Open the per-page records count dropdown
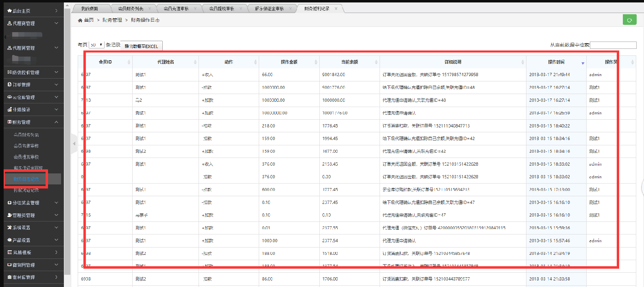This screenshot has height=287, width=644. [96, 45]
